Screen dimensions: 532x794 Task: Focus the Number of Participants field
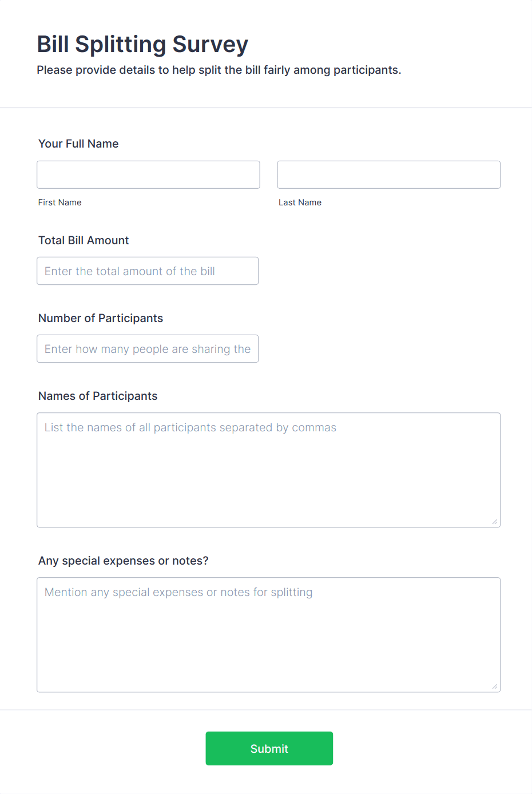(148, 348)
